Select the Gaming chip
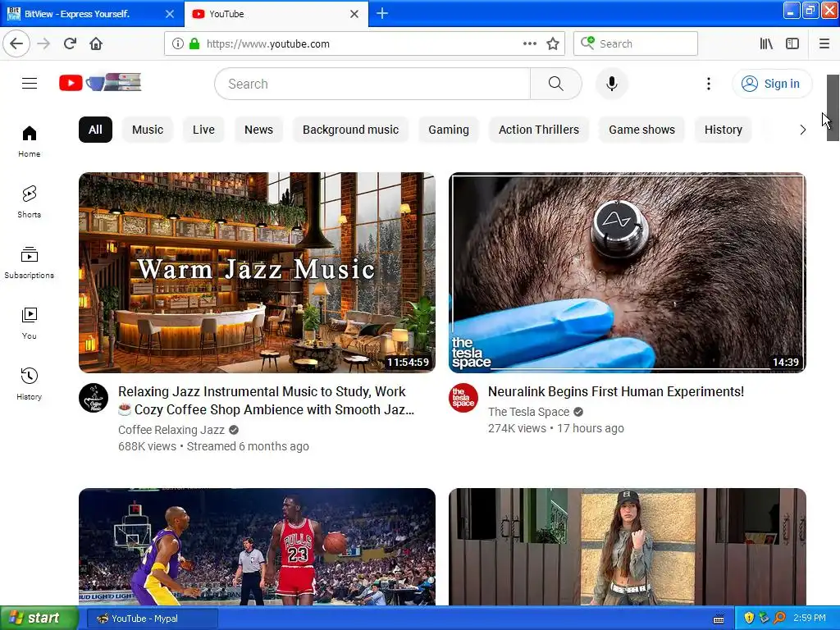This screenshot has width=840, height=630. 449,130
